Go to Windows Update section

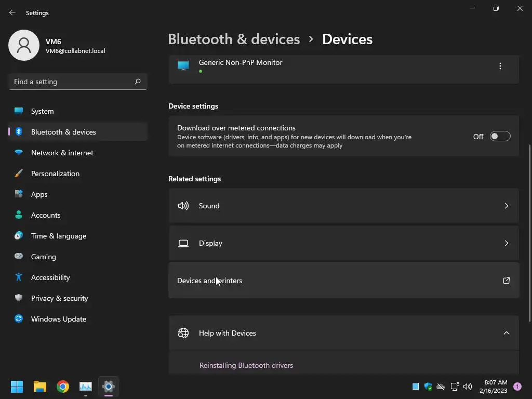click(59, 319)
